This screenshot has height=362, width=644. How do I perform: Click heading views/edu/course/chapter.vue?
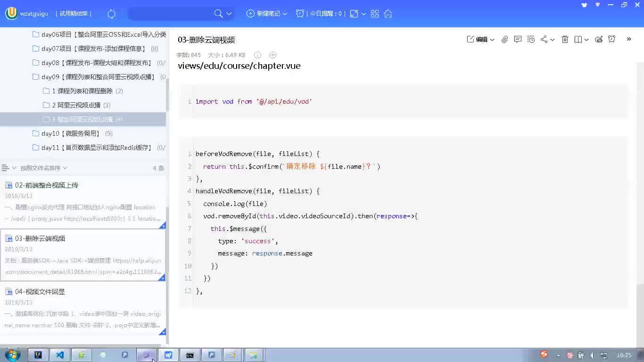[x=239, y=66]
